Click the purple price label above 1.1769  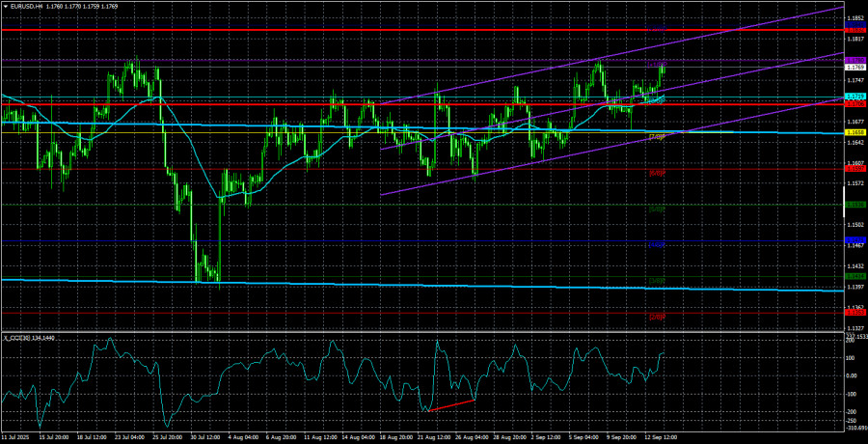[x=854, y=60]
